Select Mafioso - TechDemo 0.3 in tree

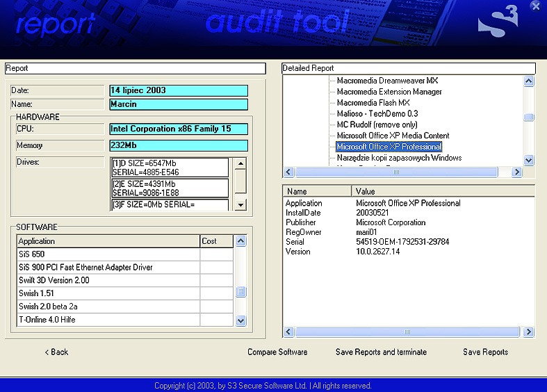tap(377, 114)
